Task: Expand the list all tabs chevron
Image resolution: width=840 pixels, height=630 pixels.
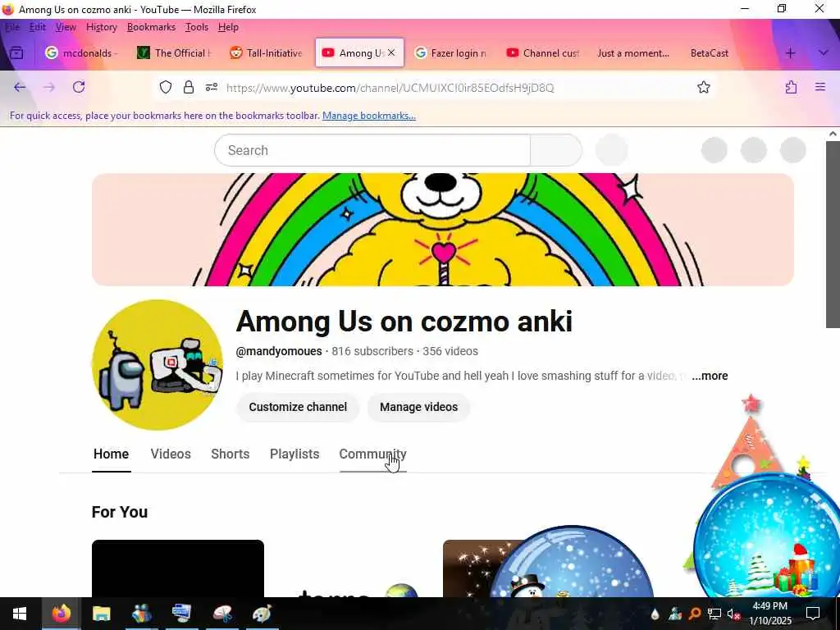Action: tap(824, 53)
